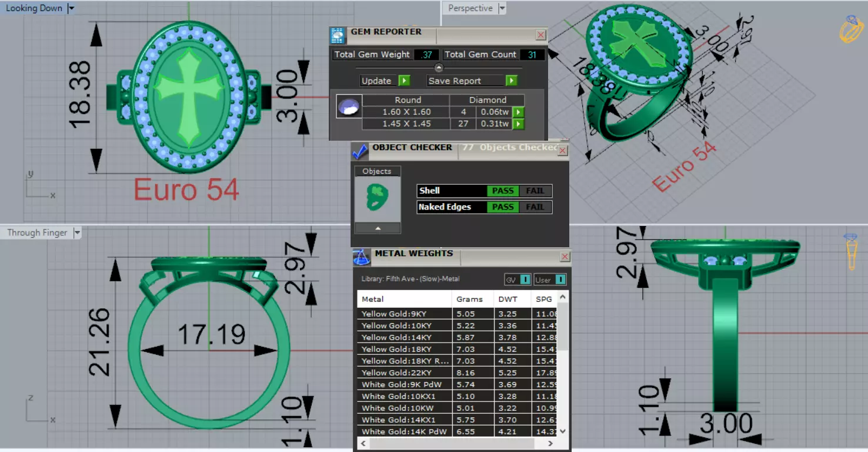Collapse Gem Reporter with the round slider handle
868x452 pixels.
[x=439, y=68]
